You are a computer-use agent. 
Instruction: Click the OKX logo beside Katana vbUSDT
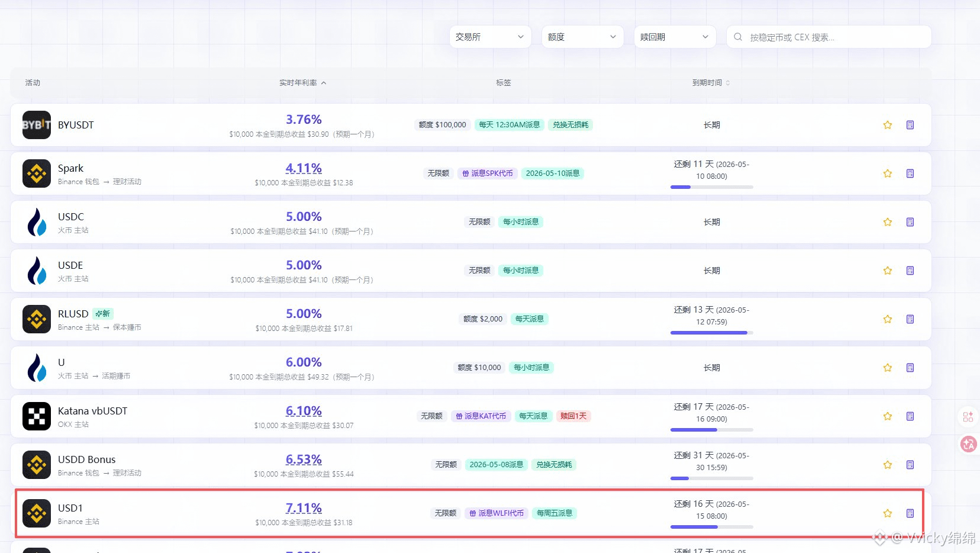pyautogui.click(x=37, y=416)
